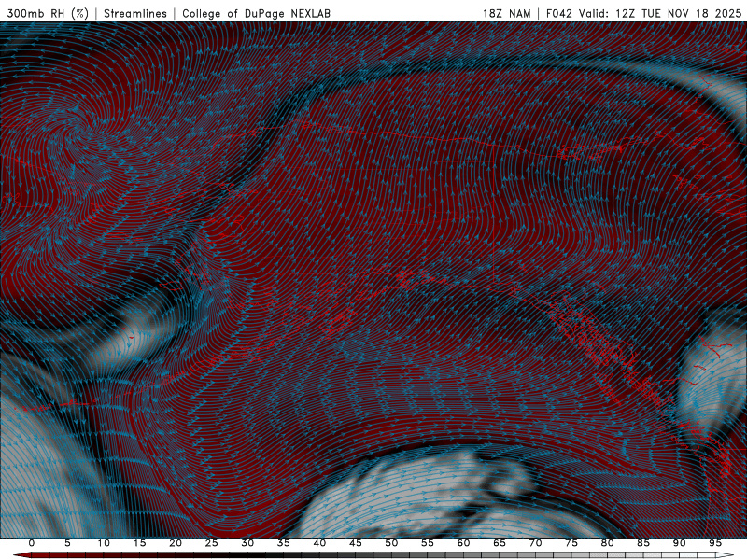Click the 60 value on the color scale
Image resolution: width=747 pixels, height=560 pixels.
pos(463,543)
